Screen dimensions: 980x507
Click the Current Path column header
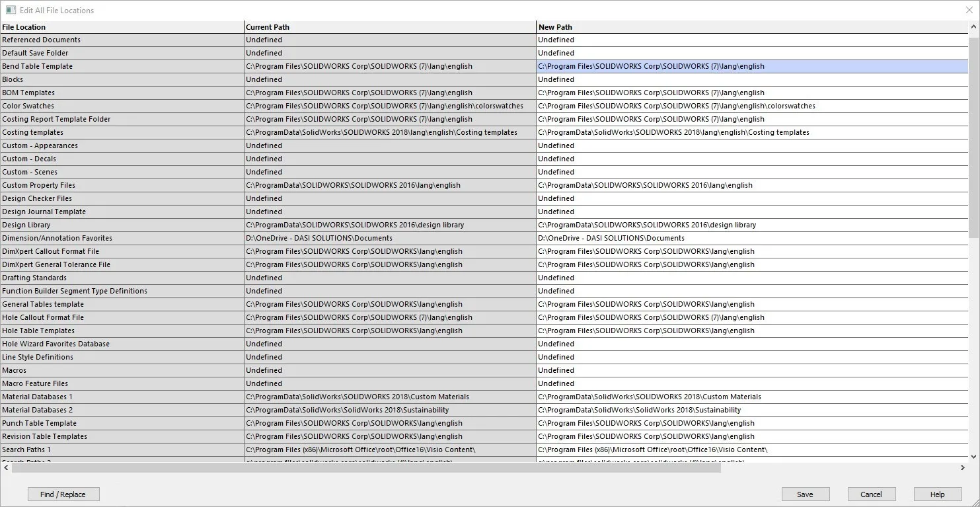tap(390, 27)
